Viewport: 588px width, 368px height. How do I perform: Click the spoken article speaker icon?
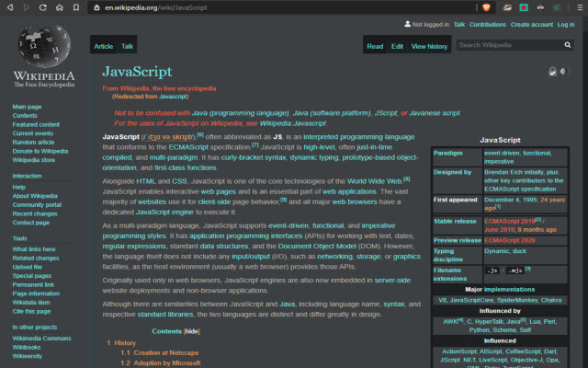point(562,71)
